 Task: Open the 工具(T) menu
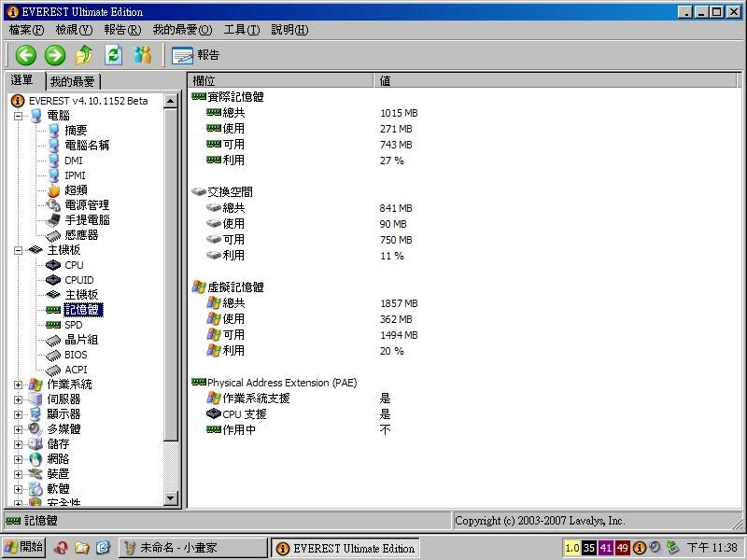tap(242, 30)
